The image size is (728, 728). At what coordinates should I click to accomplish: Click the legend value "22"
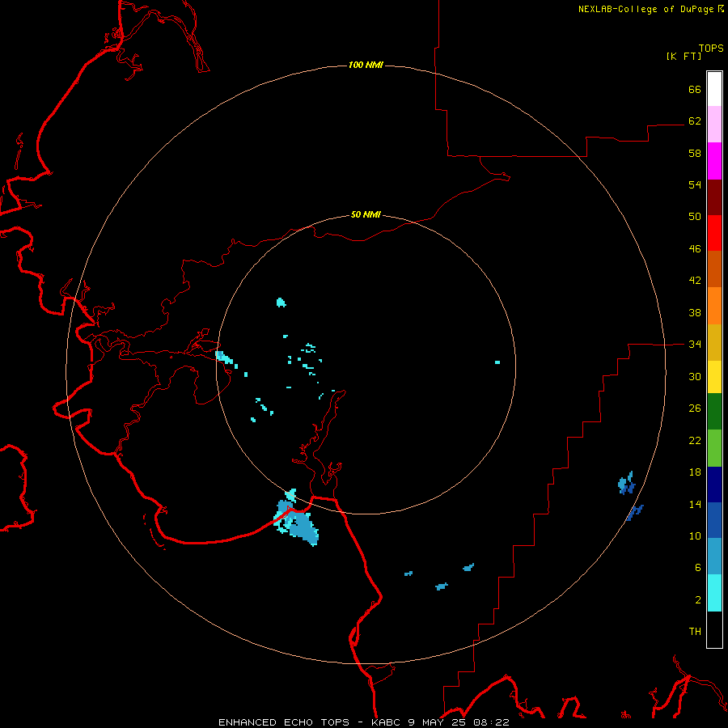pyautogui.click(x=695, y=440)
